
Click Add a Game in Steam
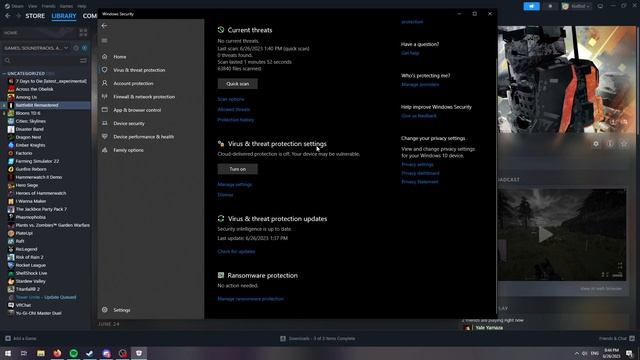pyautogui.click(x=21, y=338)
